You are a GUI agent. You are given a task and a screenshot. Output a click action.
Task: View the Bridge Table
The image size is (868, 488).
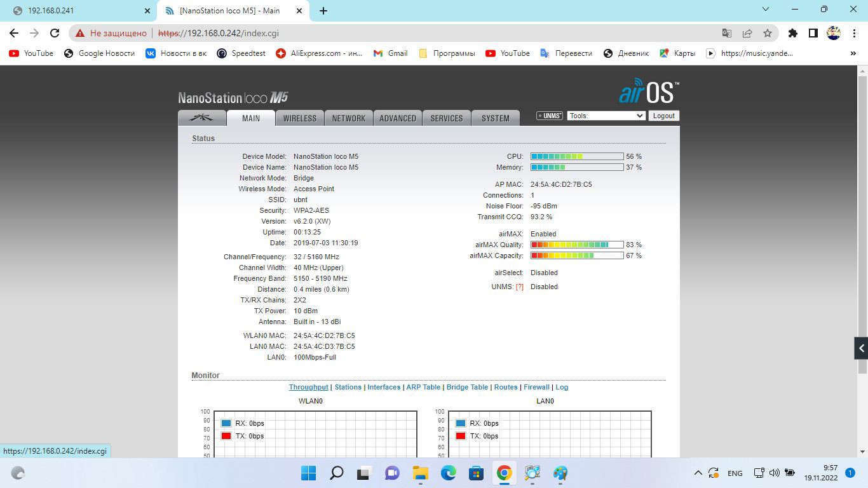click(467, 387)
